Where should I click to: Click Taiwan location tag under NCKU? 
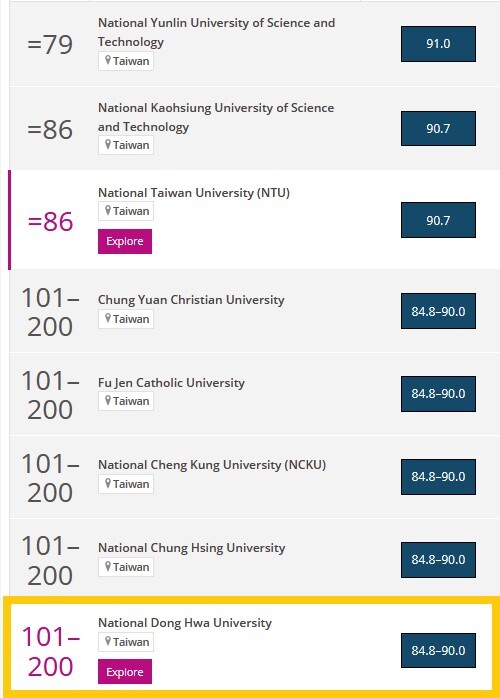[126, 484]
